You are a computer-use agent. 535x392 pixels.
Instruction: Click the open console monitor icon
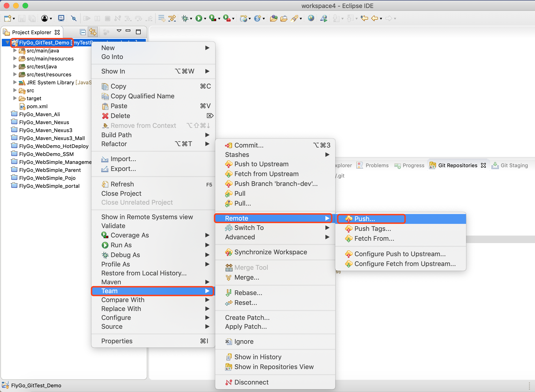(x=61, y=18)
